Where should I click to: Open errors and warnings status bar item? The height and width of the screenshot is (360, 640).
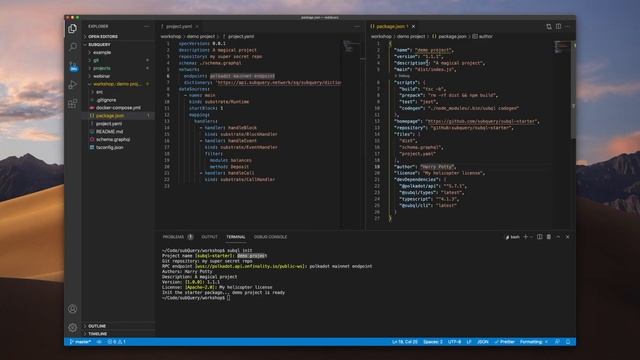116,342
